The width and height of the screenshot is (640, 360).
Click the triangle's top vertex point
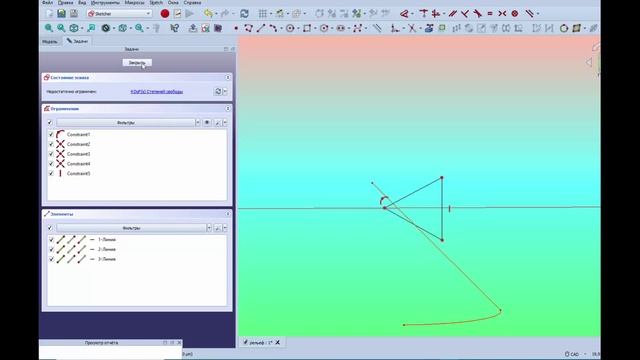click(442, 178)
